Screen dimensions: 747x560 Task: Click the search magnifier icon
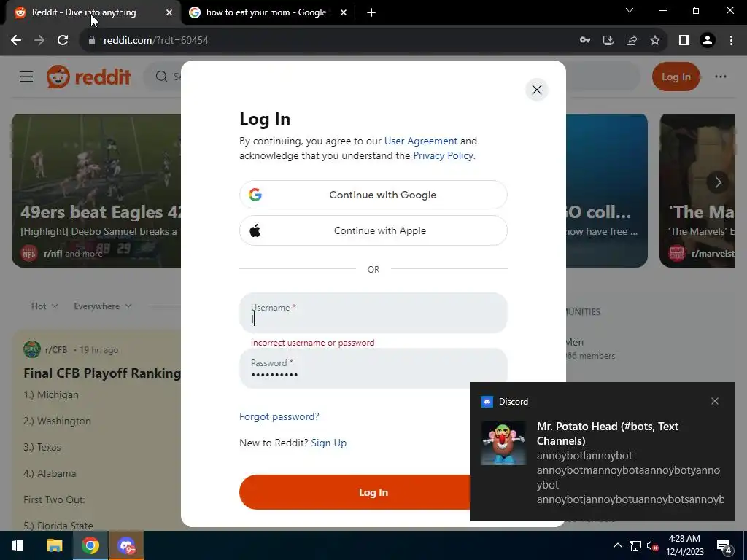point(161,76)
